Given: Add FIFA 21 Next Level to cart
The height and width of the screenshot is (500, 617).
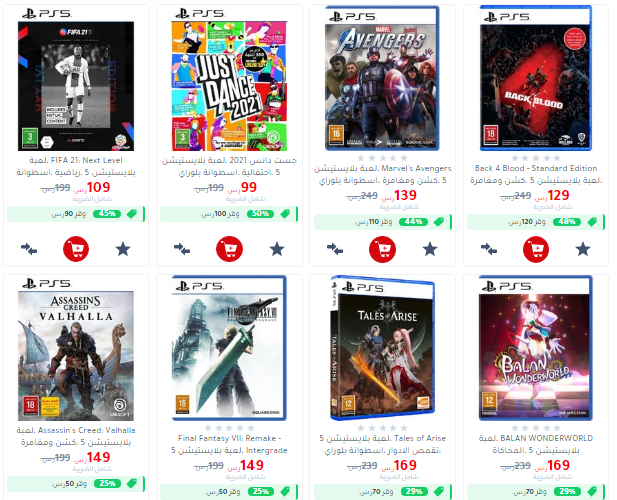Looking at the screenshot, I should [x=76, y=249].
